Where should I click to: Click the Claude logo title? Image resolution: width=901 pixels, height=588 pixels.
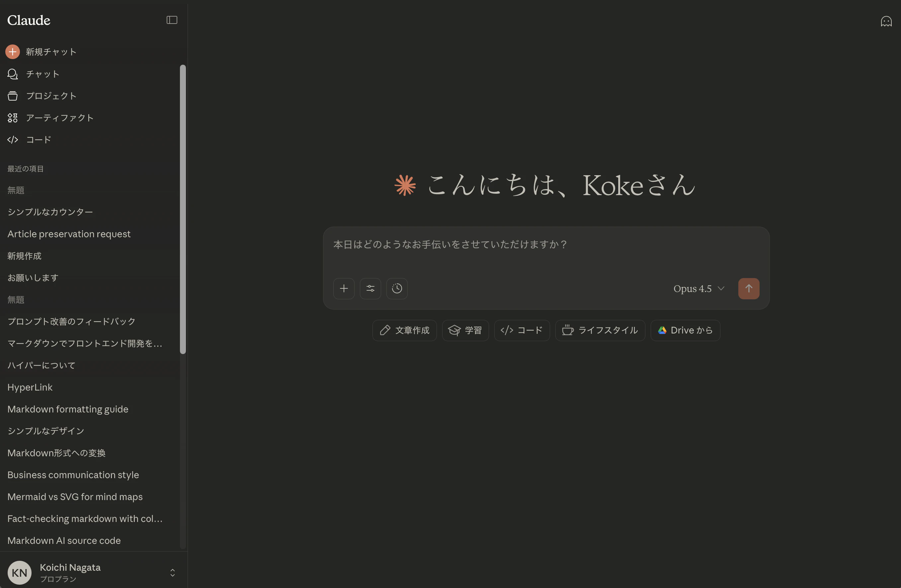(x=29, y=20)
